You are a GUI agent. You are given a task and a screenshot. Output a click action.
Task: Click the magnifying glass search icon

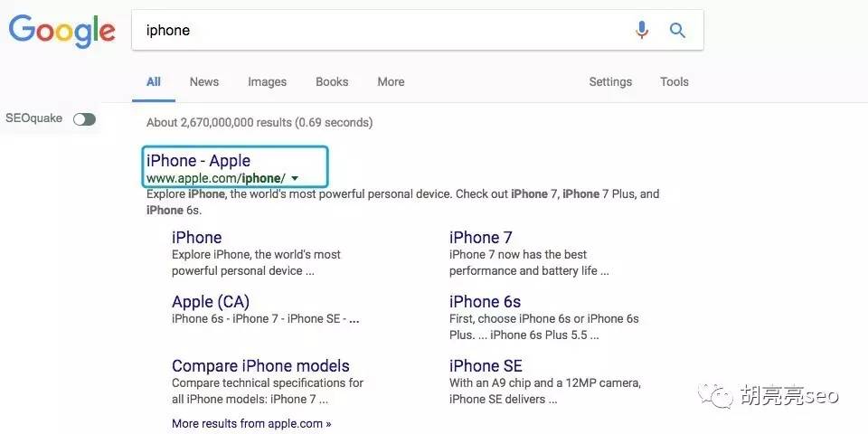pos(677,30)
